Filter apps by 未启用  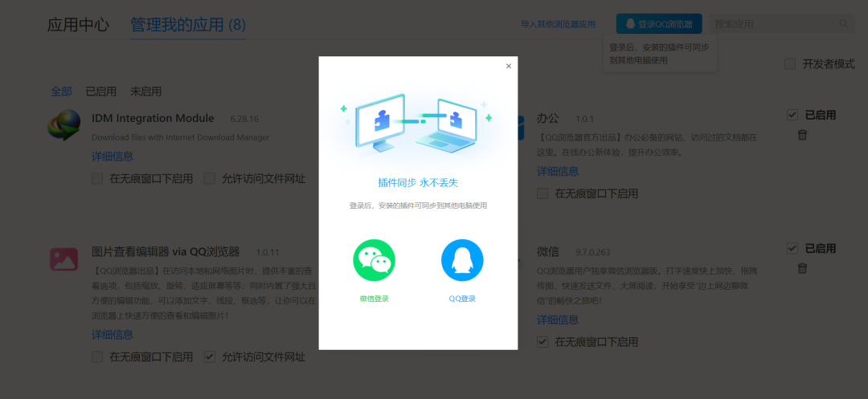(x=146, y=92)
